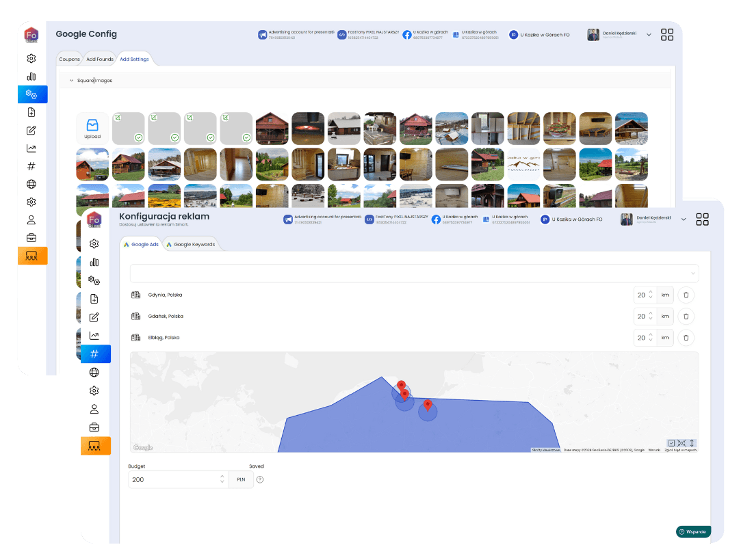Open briefcase icon in Konfiguracja reklam sidebar

pyautogui.click(x=94, y=427)
